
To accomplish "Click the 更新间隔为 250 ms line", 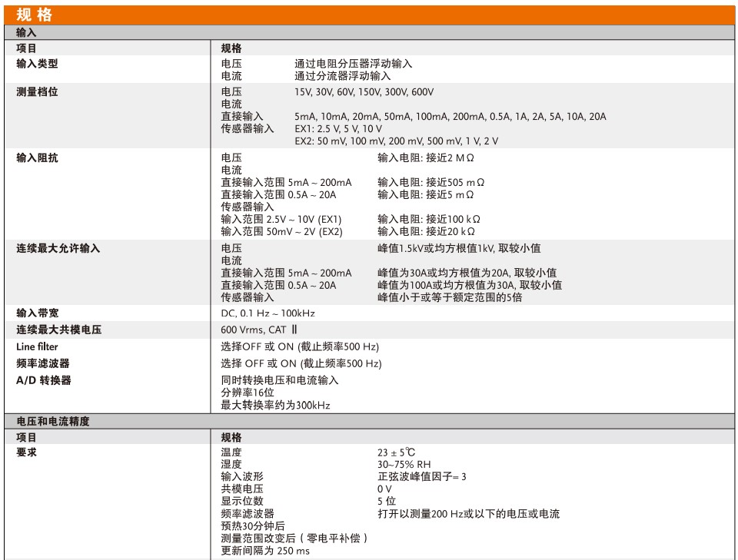I will coord(265,551).
